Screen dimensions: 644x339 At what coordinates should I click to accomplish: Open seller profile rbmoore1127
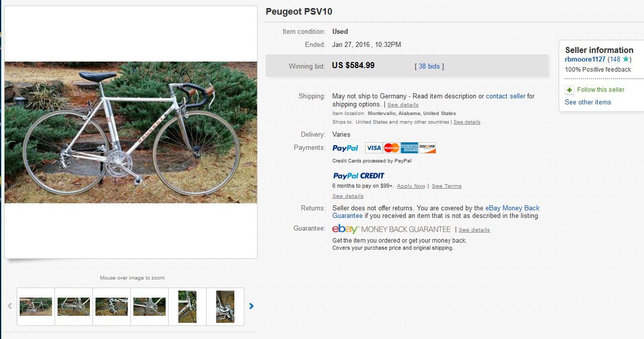(585, 59)
